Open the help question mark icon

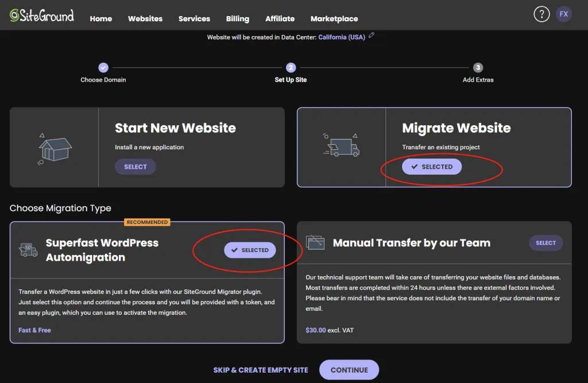(541, 14)
